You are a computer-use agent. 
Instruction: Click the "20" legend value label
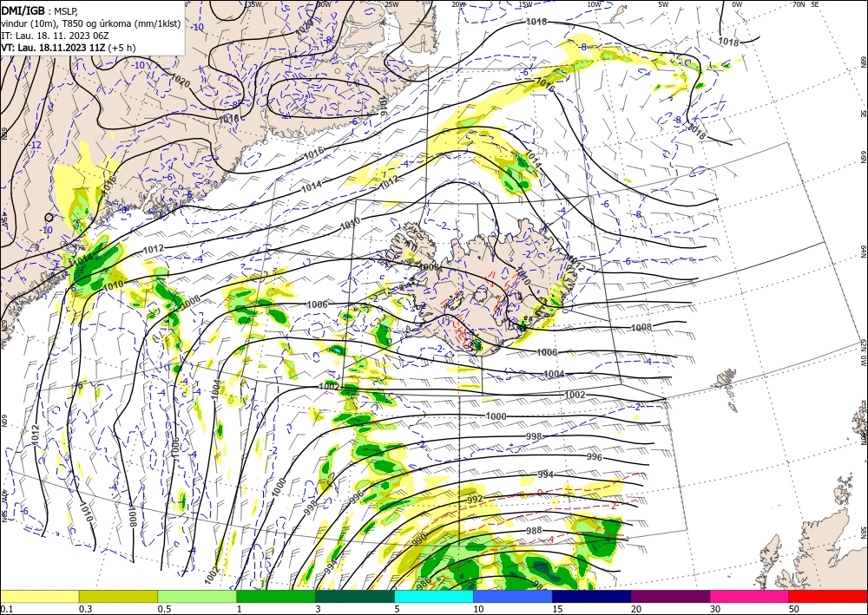click(636, 609)
